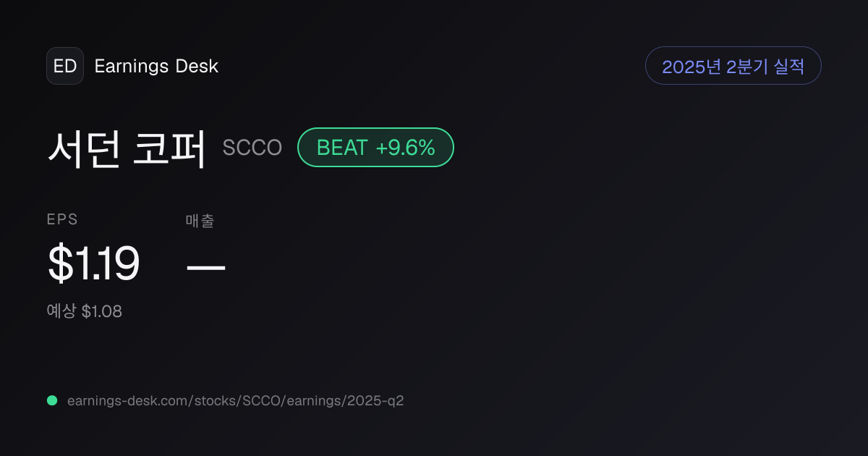Screen dimensions: 868x456
Task: Click the ED logo icon
Action: [65, 66]
